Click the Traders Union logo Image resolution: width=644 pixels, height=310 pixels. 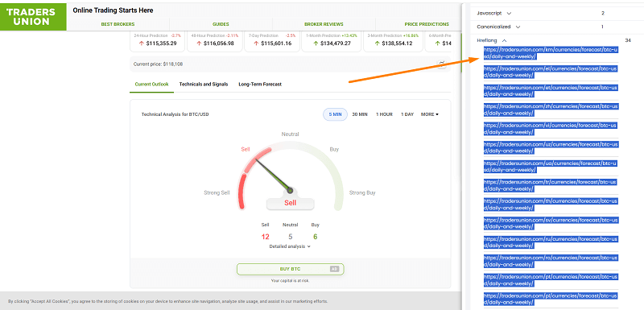(33, 17)
